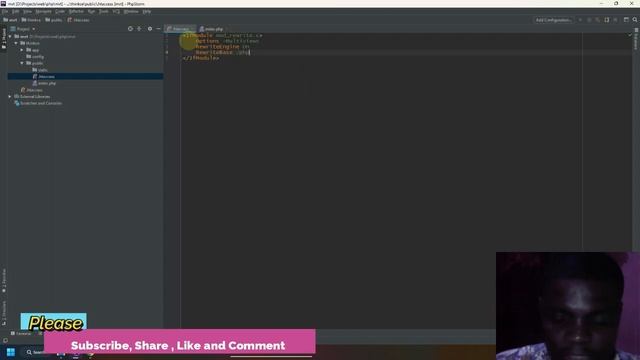Open the VCS menu

click(x=116, y=11)
